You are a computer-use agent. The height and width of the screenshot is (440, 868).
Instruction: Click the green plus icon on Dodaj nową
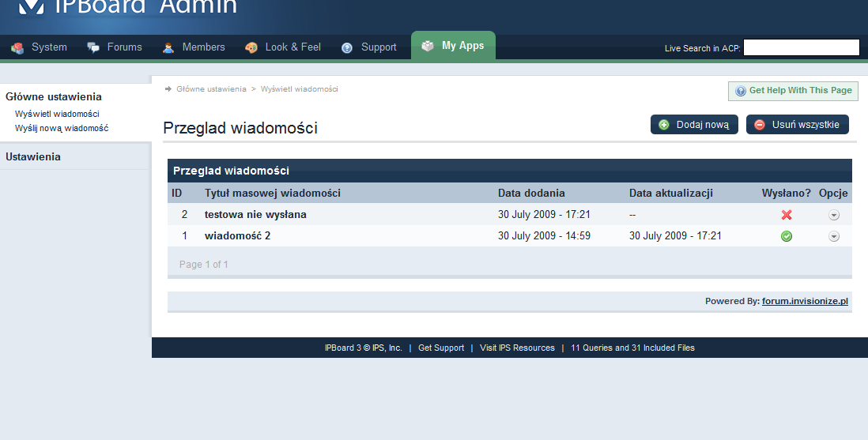click(664, 125)
